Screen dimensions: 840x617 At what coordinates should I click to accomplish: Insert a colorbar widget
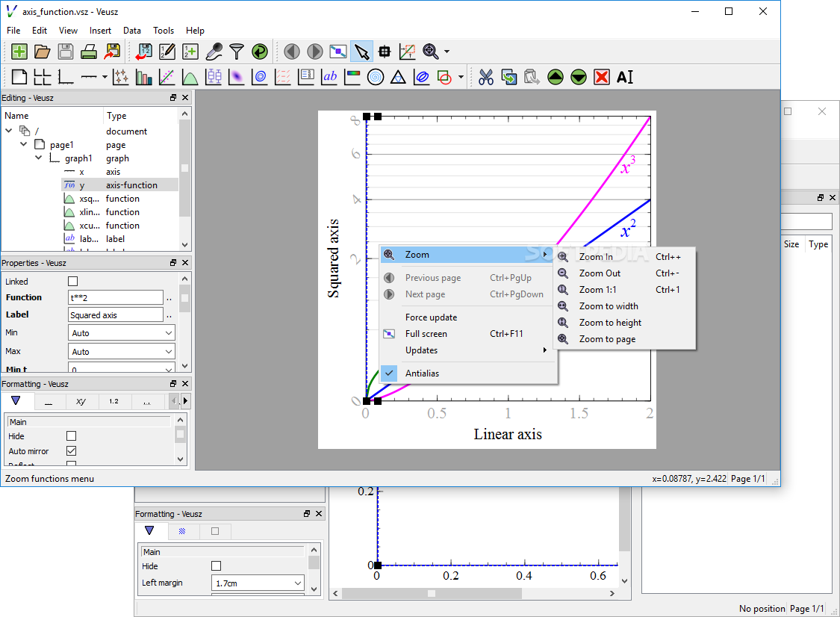[x=352, y=77]
